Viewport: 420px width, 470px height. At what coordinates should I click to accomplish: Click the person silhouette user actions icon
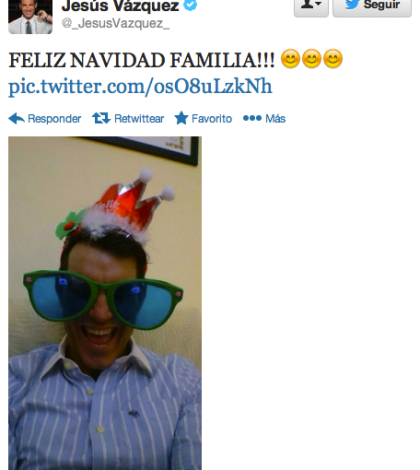click(307, 4)
